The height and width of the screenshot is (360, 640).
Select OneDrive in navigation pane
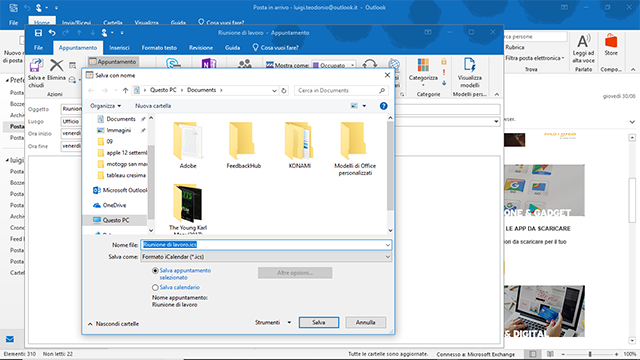[114, 205]
